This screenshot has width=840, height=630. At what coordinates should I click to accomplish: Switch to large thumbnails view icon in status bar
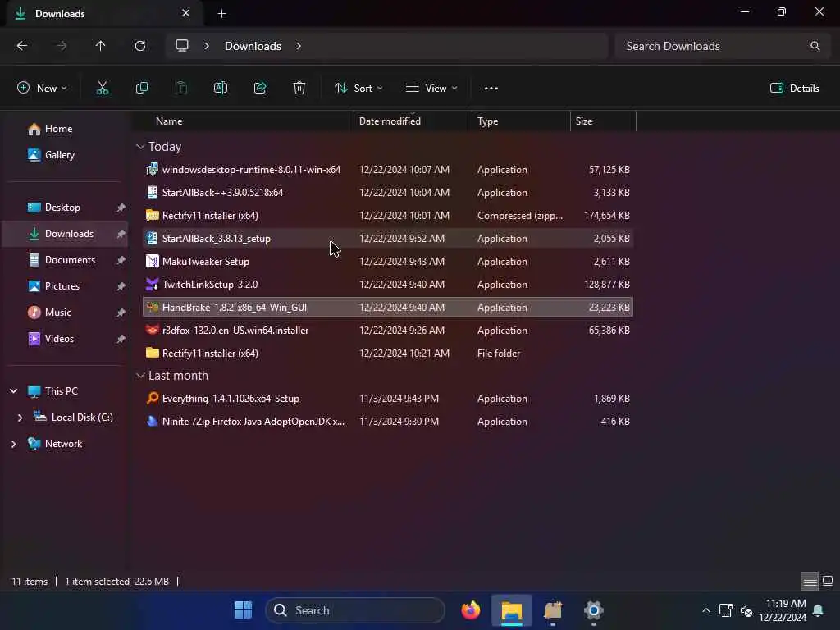tap(828, 581)
